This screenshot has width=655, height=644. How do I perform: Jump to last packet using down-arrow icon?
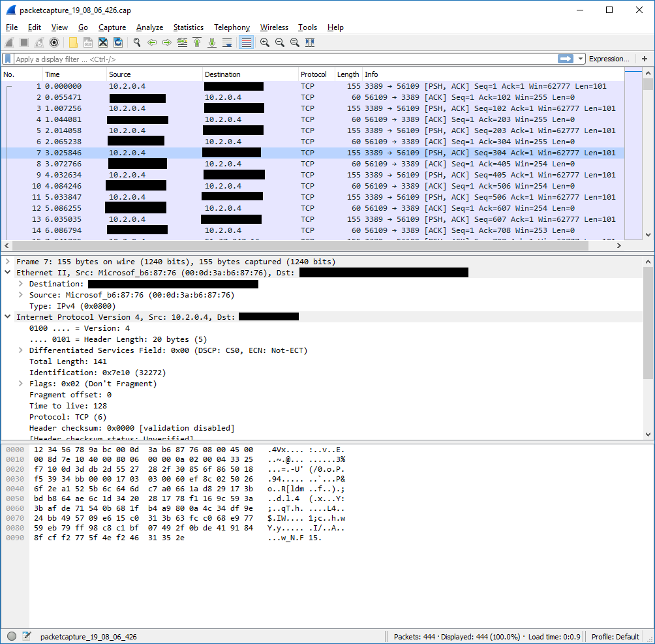(213, 42)
